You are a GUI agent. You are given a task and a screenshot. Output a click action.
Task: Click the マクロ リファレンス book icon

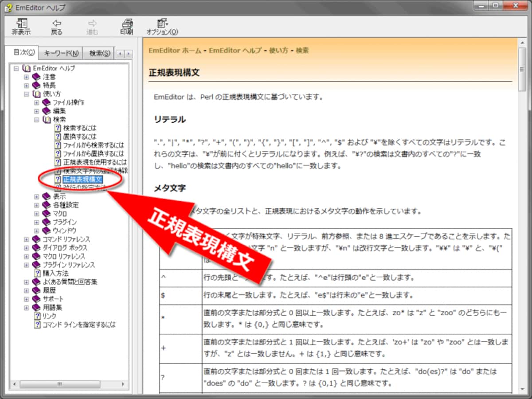pos(36,256)
